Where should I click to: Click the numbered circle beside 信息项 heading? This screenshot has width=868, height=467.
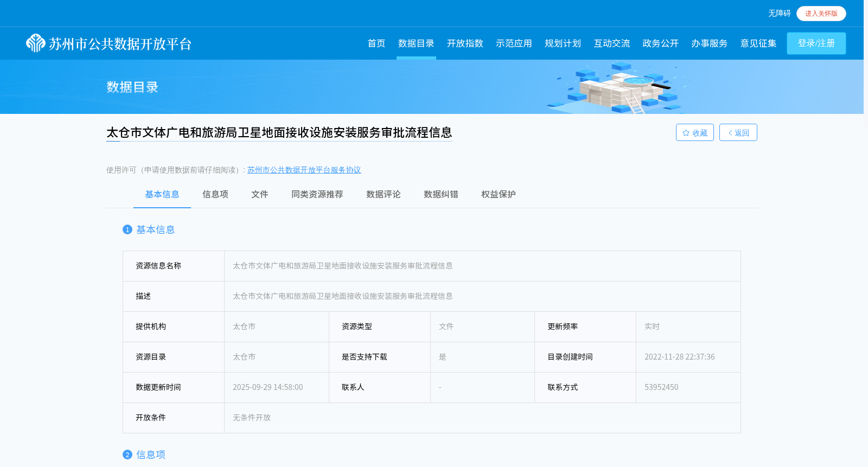click(127, 455)
